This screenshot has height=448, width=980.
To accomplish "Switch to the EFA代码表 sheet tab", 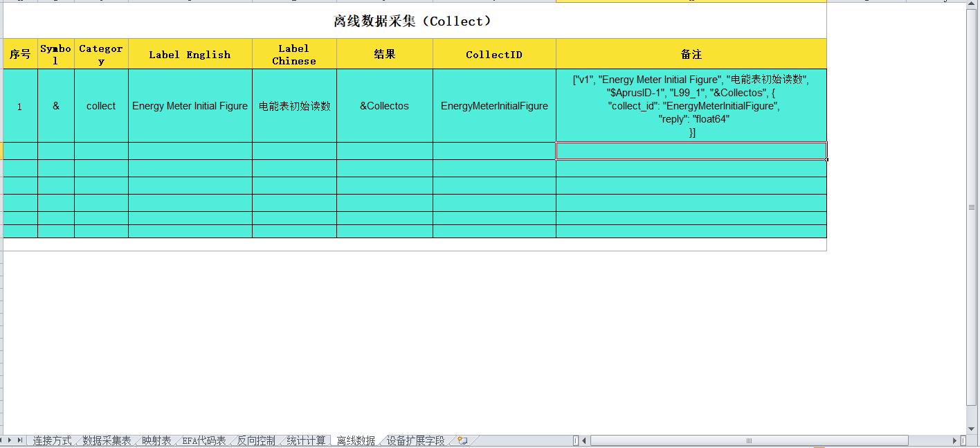I will click(x=204, y=441).
